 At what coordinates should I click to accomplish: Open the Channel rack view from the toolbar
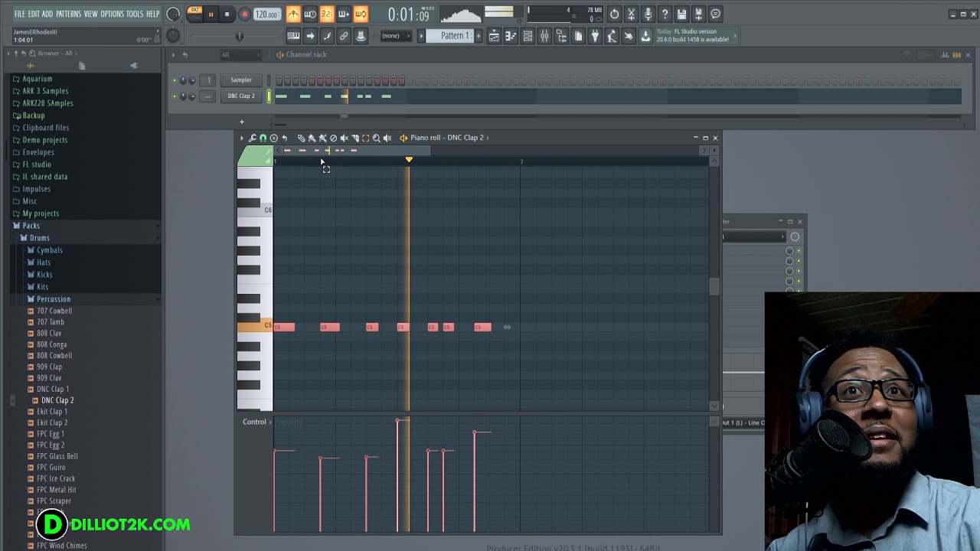[x=528, y=36]
